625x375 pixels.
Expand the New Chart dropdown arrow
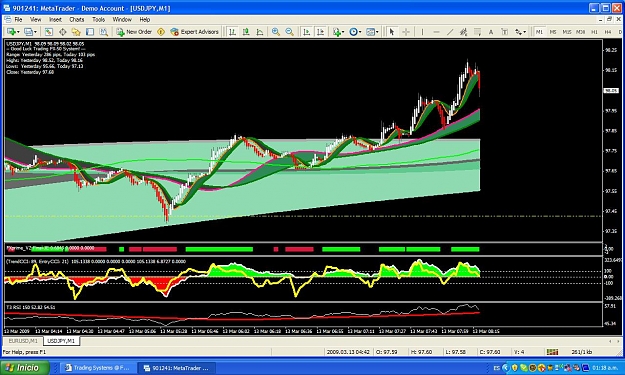click(x=18, y=32)
